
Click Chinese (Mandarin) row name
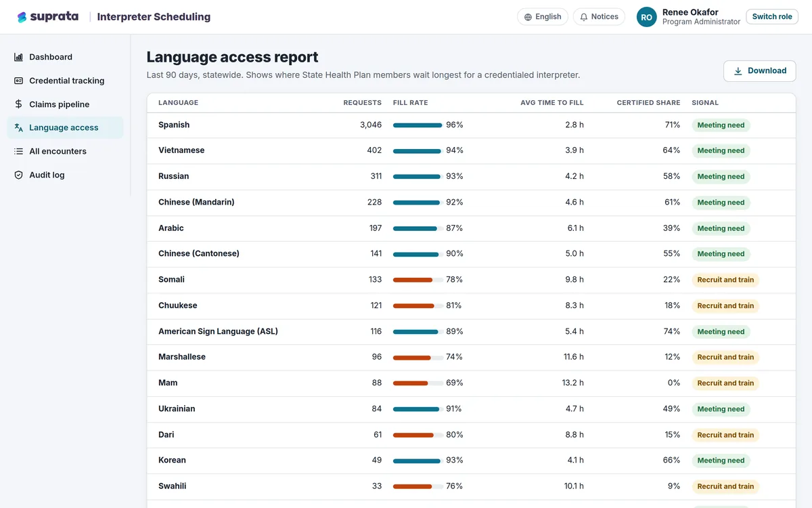tap(196, 202)
